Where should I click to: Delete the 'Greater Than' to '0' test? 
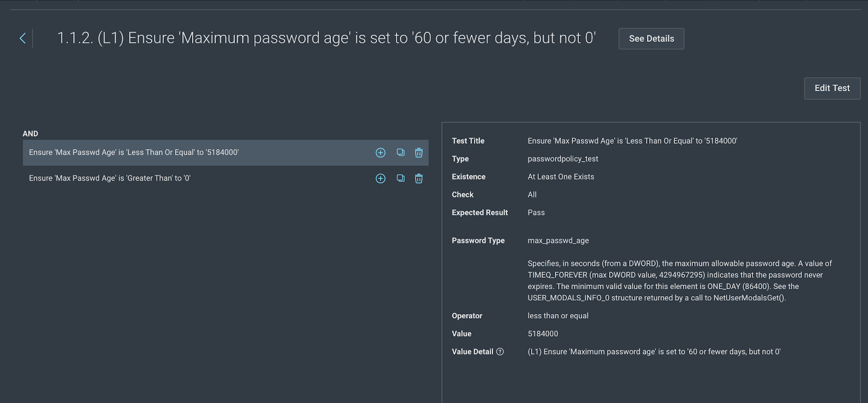(x=419, y=178)
